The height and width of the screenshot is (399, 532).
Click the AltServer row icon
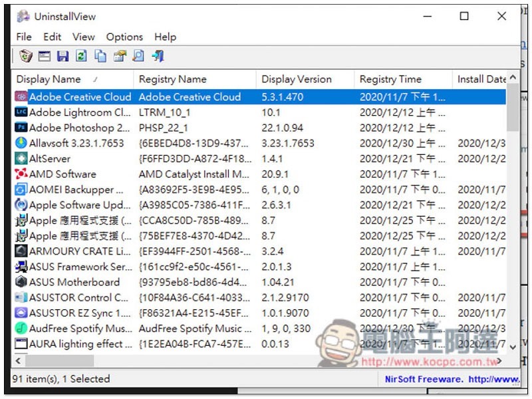pyautogui.click(x=21, y=158)
